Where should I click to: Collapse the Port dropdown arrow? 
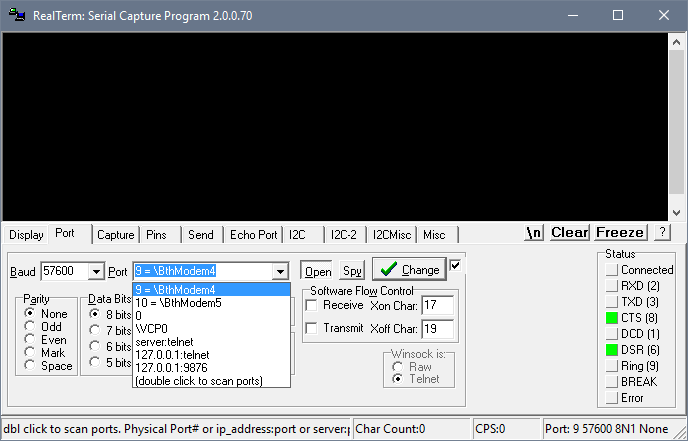[x=280, y=272]
